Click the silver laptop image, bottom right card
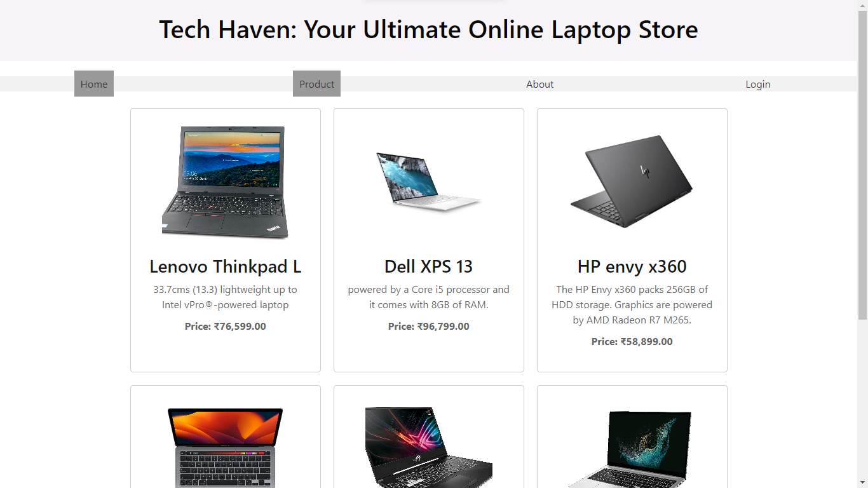 click(x=632, y=449)
